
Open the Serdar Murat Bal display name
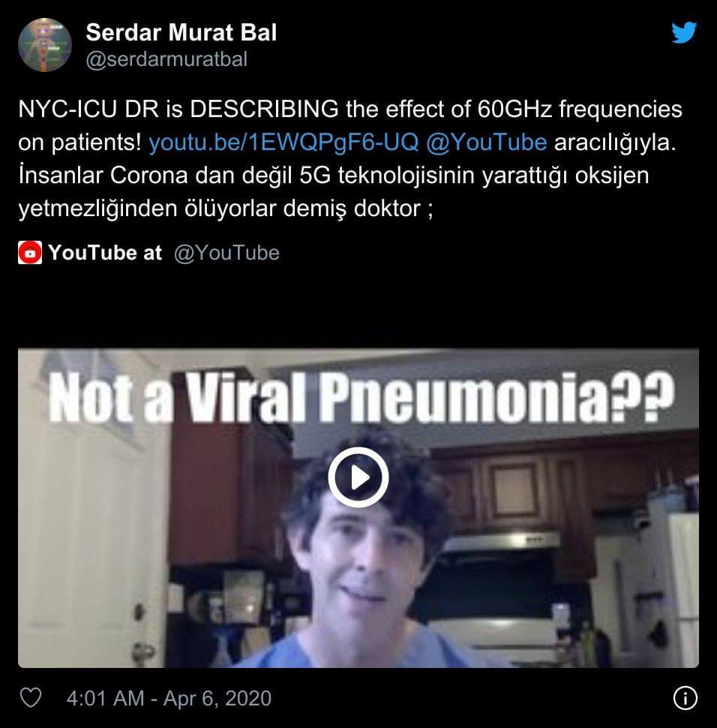(x=181, y=32)
